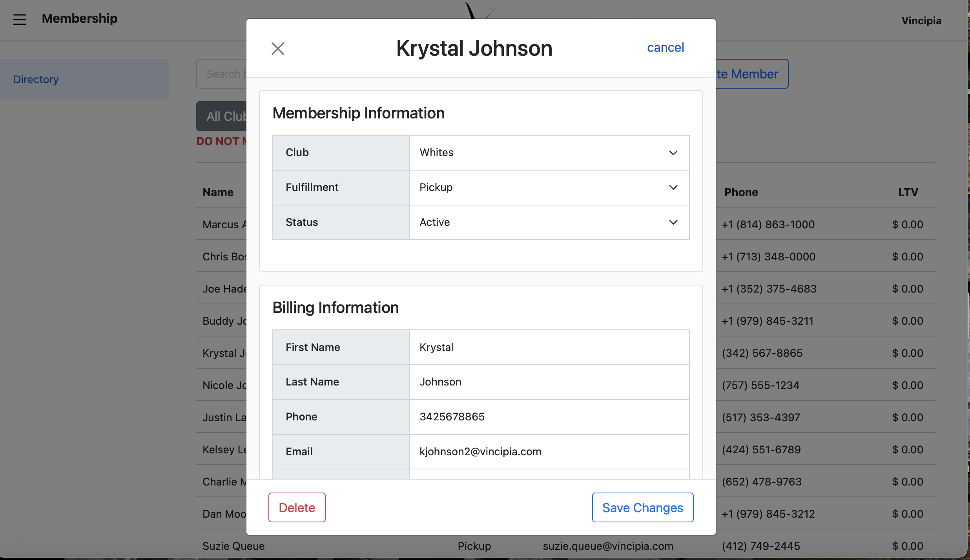Click the Nicole row name in the table
The height and width of the screenshot is (560, 970).
(x=224, y=385)
